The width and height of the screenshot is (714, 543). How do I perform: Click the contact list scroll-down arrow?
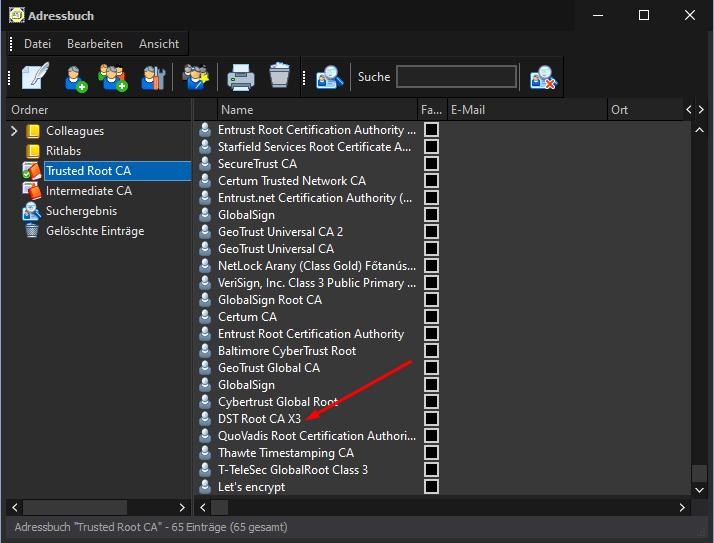pyautogui.click(x=699, y=490)
